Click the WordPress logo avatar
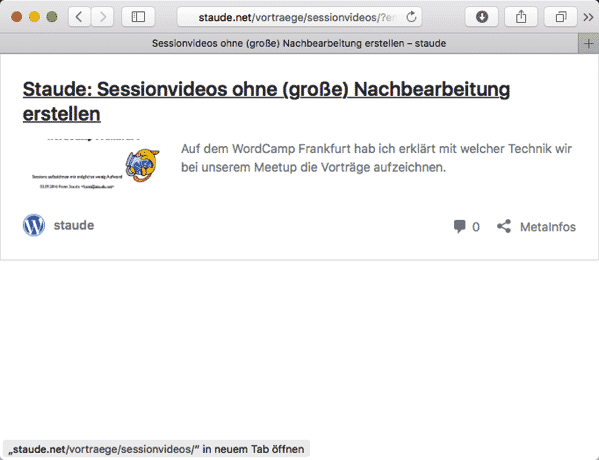Viewport: 599px width, 460px height. (x=34, y=225)
